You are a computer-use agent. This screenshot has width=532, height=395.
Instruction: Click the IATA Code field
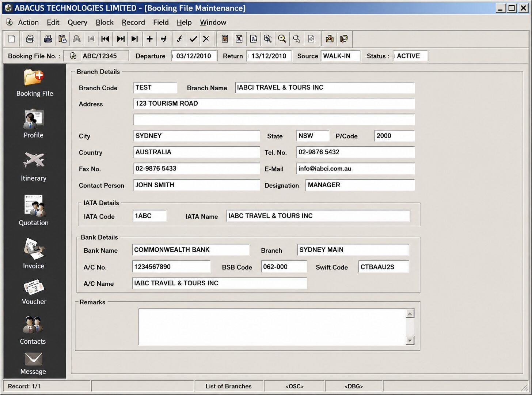150,216
